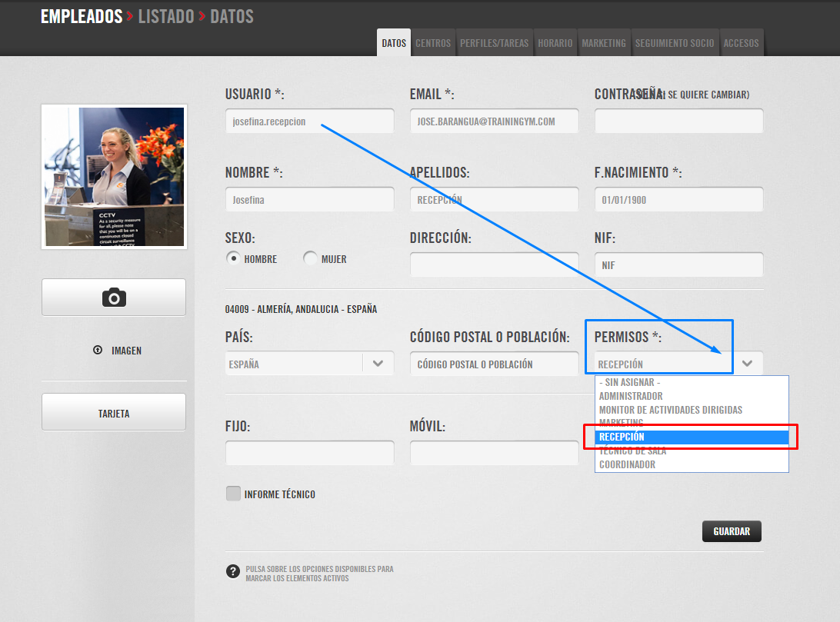Click the DATOS breadcrumb
The image size is (840, 622).
pos(232,17)
